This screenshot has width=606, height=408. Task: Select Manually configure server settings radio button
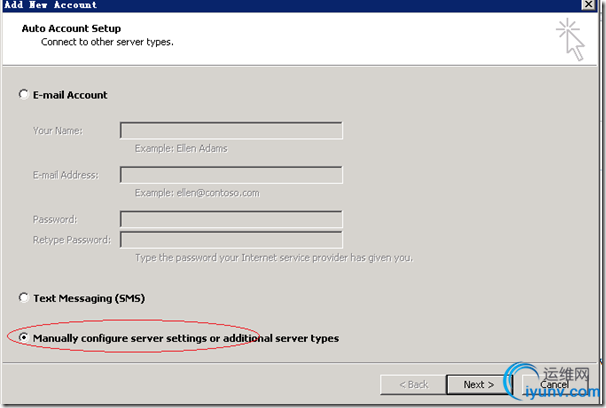[24, 338]
